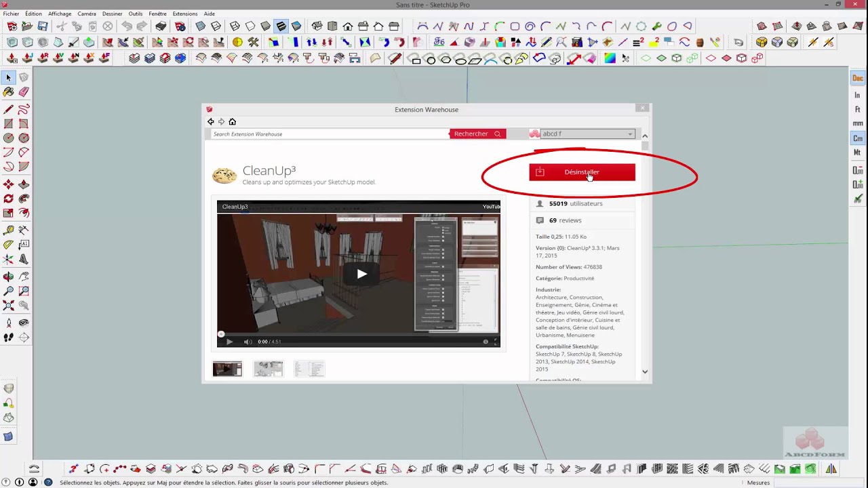
Task: Enter video fullscreen mode
Action: 496,342
